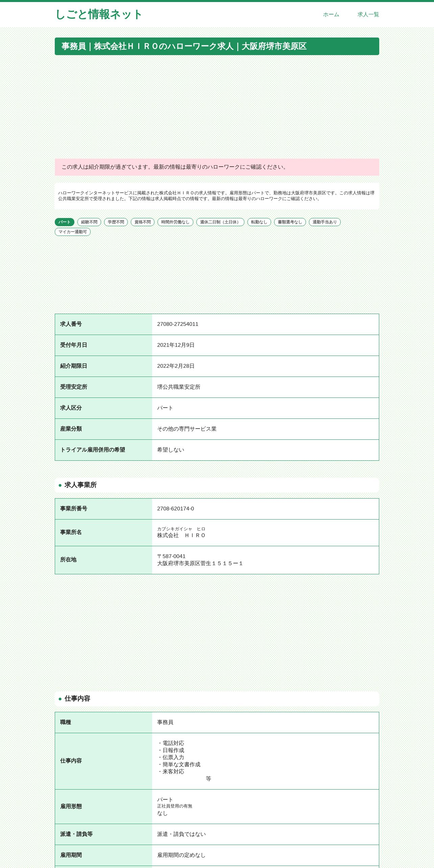Click the job number 27080-27254011
Image resolution: width=434 pixels, height=868 pixels.
click(178, 324)
